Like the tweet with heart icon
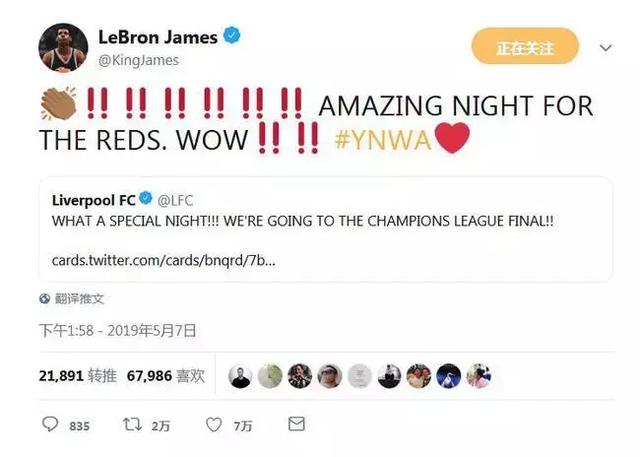 tap(214, 425)
